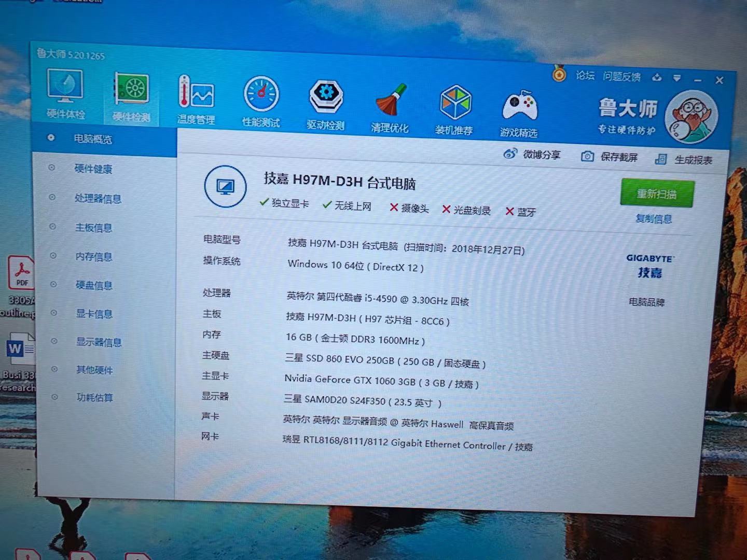Click the RTL8168 Gigabit Ethernet Controller value

pos(408,443)
